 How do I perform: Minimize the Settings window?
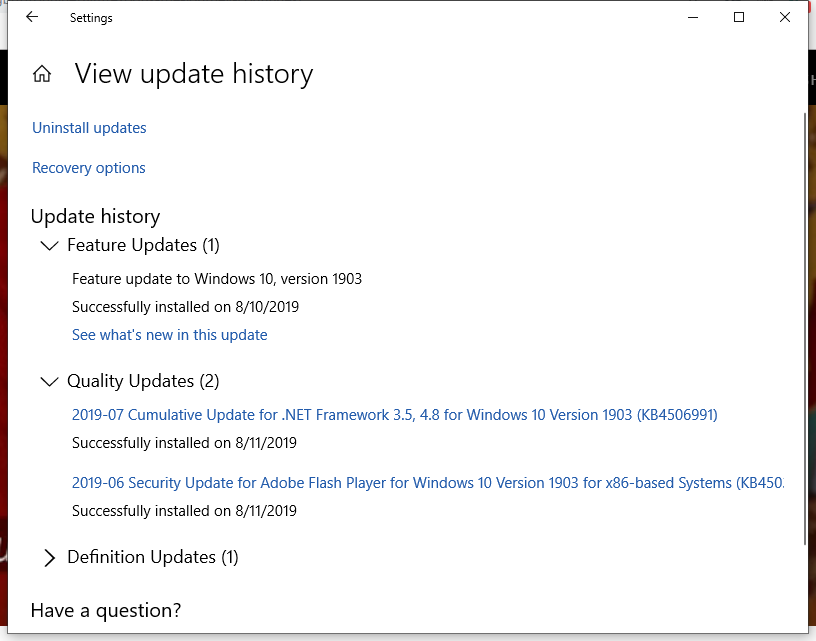(693, 17)
